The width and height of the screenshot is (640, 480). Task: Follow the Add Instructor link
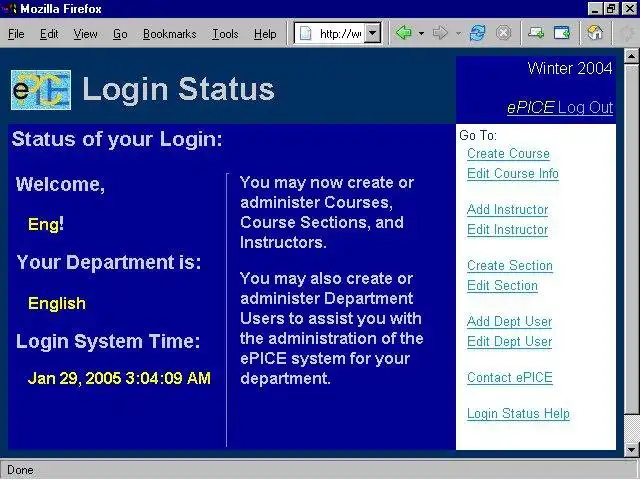pos(507,210)
